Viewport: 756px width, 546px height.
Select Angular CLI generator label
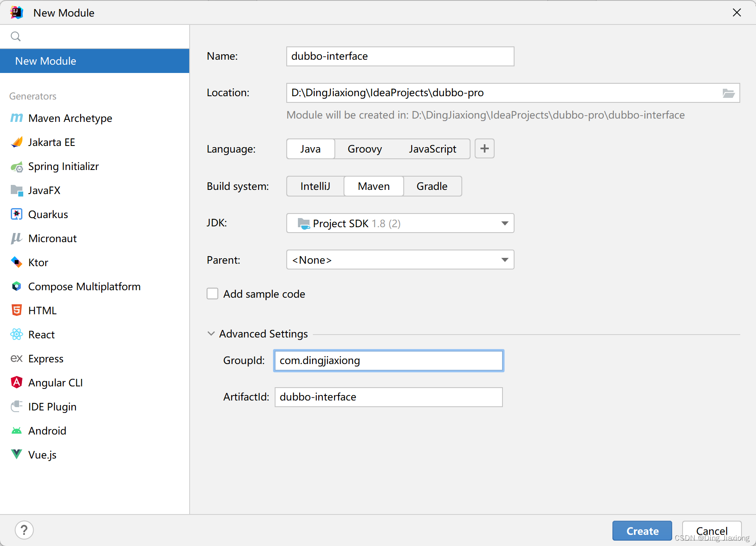click(x=56, y=383)
